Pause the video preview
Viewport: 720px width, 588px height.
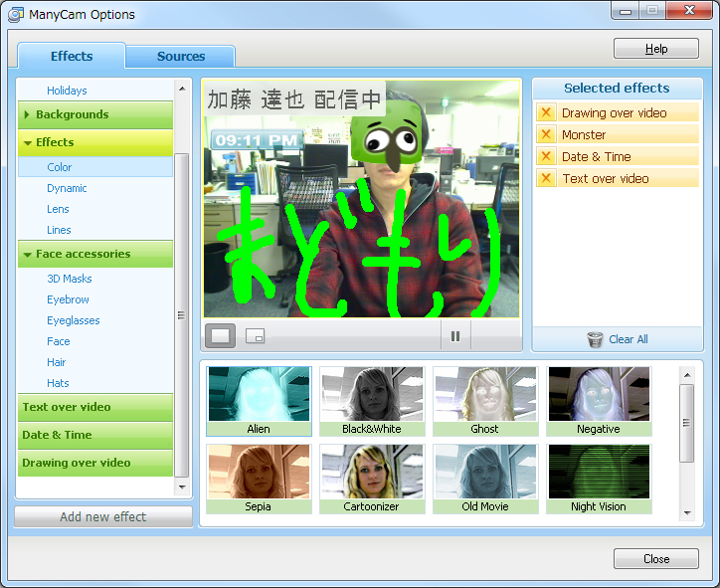point(455,336)
